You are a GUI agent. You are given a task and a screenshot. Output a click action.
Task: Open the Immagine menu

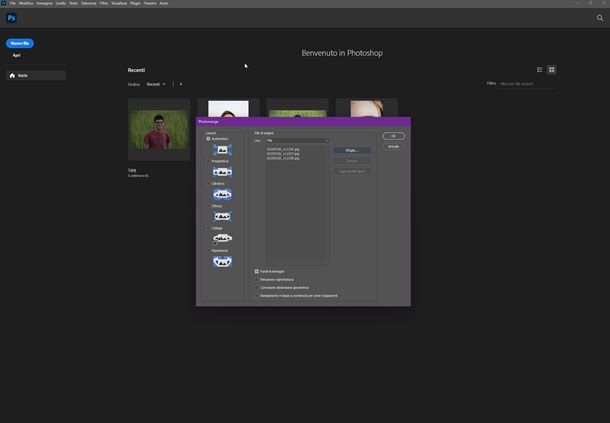point(44,3)
